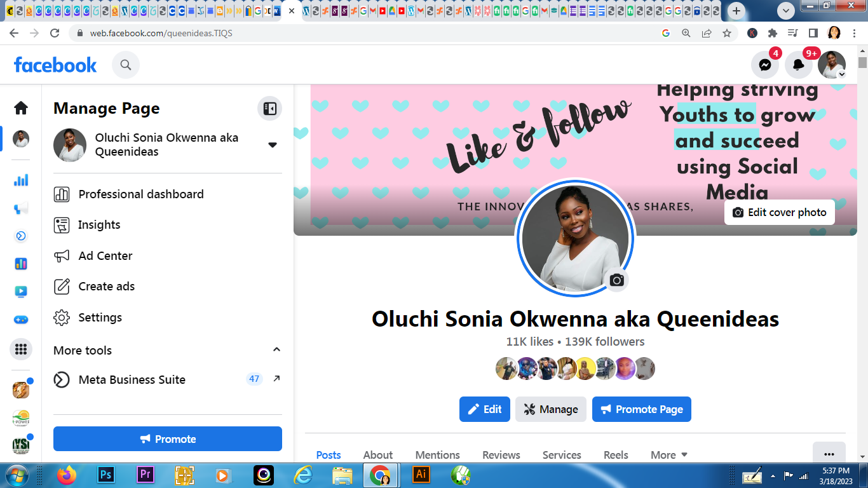Open the Windows Start button
The image size is (868, 488).
click(x=16, y=475)
